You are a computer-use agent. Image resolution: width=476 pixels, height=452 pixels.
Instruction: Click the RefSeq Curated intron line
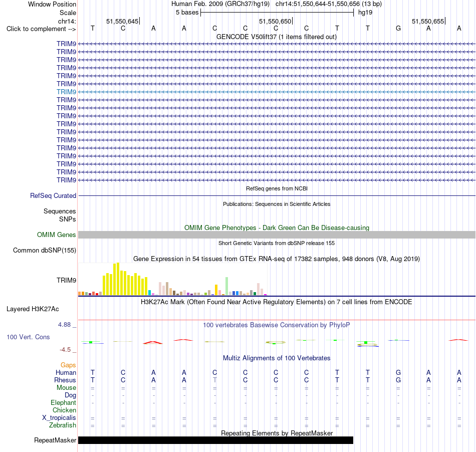pyautogui.click(x=277, y=196)
